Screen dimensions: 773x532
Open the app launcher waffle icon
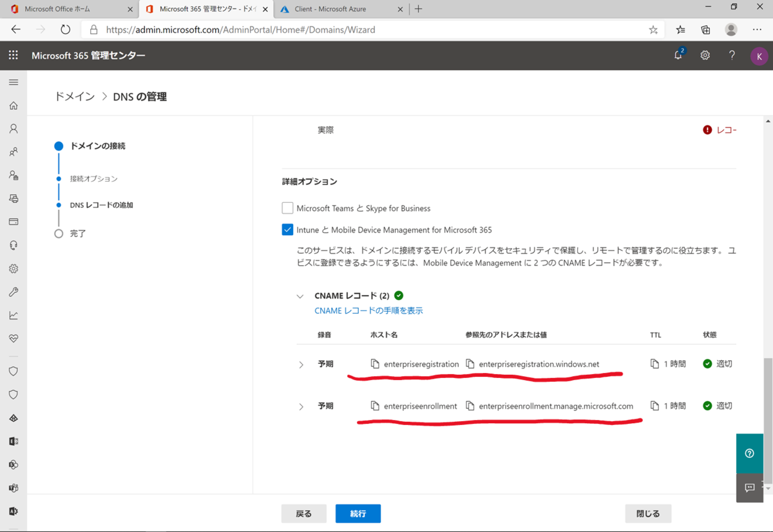point(13,55)
